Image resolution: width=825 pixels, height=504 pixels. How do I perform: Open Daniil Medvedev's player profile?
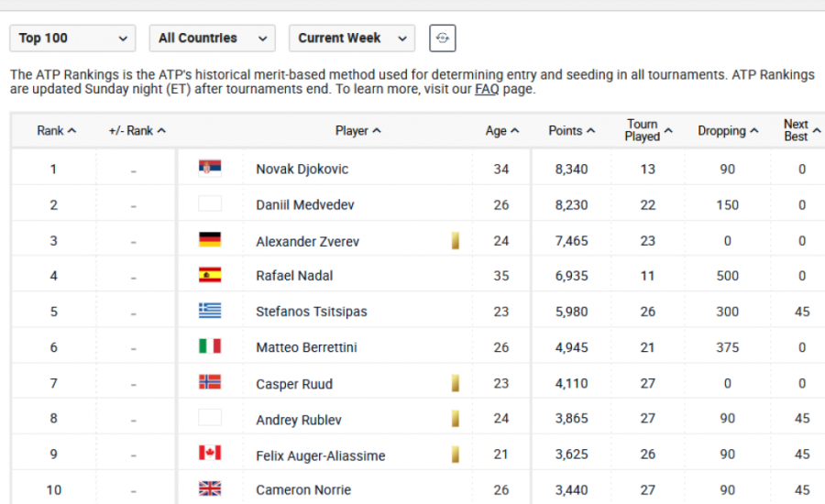[x=305, y=204]
